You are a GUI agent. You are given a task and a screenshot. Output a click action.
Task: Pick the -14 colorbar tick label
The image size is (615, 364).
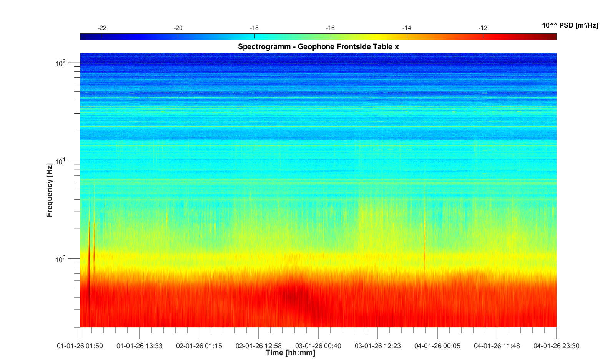point(407,28)
